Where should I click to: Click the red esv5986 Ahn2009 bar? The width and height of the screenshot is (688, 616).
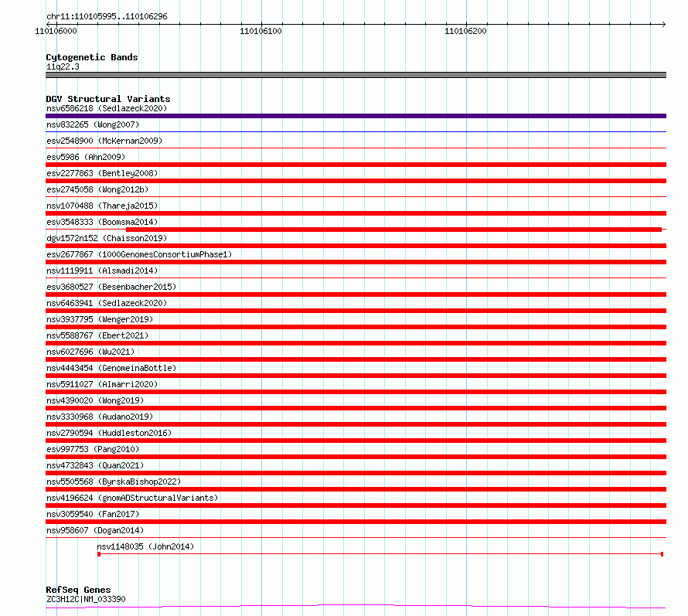[356, 165]
